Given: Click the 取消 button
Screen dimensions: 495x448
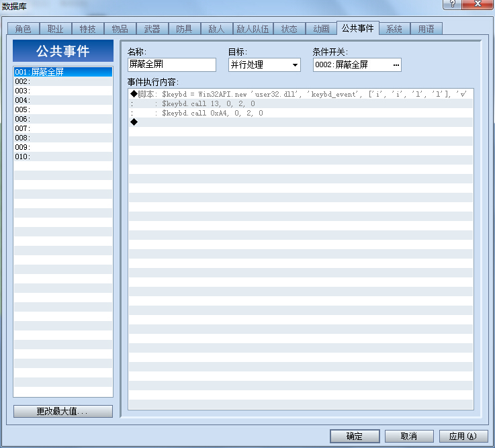Looking at the screenshot, I should (x=409, y=436).
